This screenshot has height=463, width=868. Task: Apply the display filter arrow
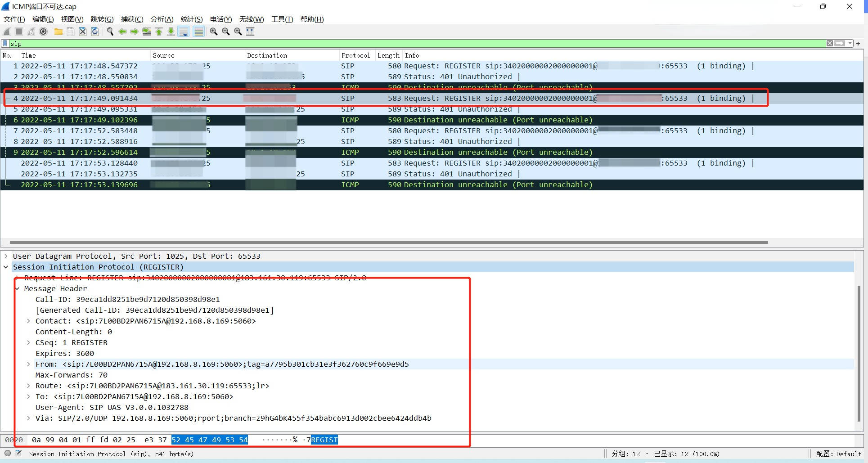click(840, 43)
